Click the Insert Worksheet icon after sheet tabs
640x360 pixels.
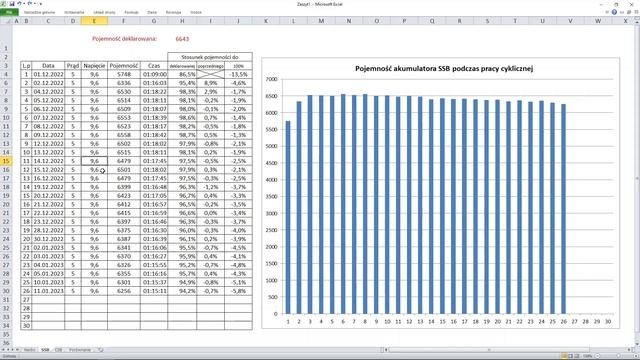pyautogui.click(x=100, y=350)
